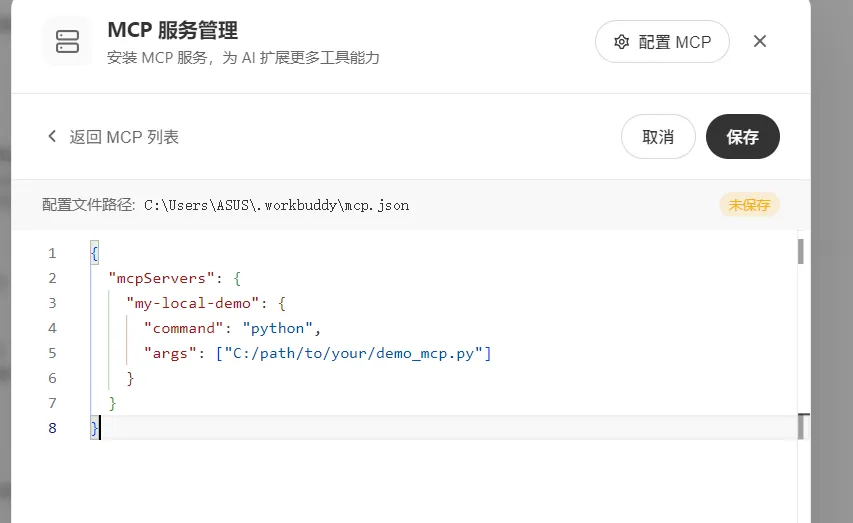Screen dimensions: 853x523
Task: Click the demo_mcp.py path string
Action: [x=355, y=353]
